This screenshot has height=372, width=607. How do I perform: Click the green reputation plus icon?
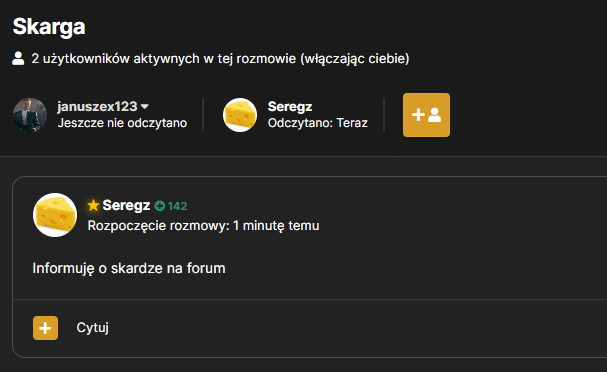pyautogui.click(x=159, y=206)
